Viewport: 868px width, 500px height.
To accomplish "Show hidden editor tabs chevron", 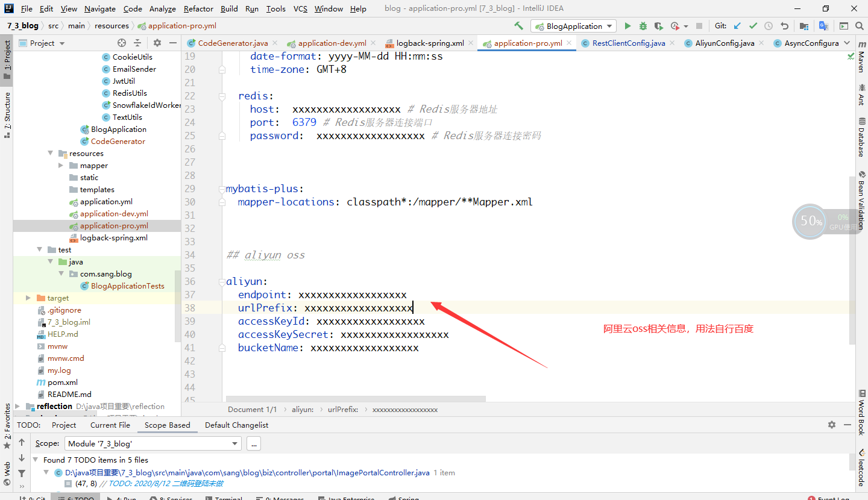I will [847, 43].
